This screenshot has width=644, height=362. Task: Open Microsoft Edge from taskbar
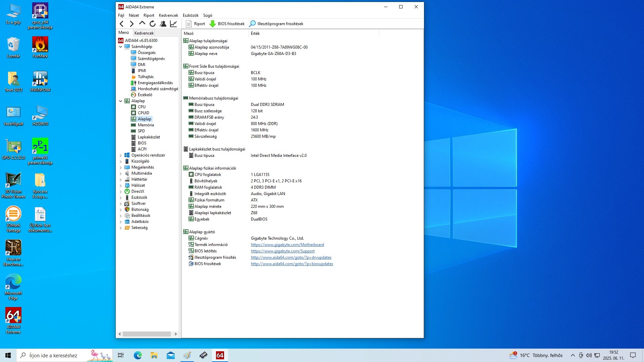[x=138, y=355]
